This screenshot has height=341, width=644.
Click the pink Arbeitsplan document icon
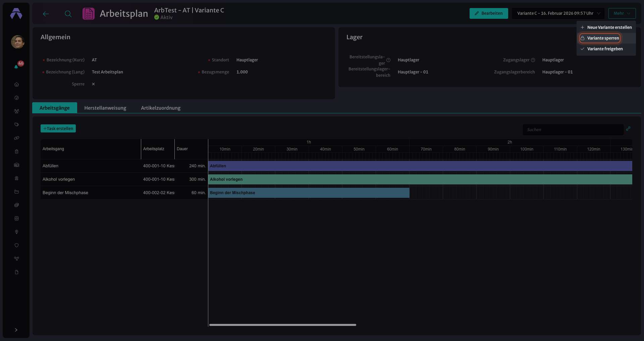(89, 14)
